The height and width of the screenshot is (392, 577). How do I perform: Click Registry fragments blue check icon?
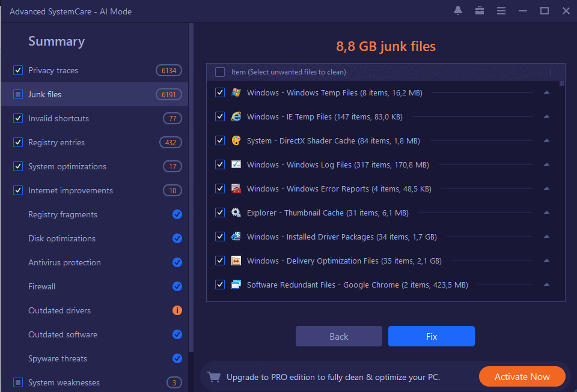point(177,214)
